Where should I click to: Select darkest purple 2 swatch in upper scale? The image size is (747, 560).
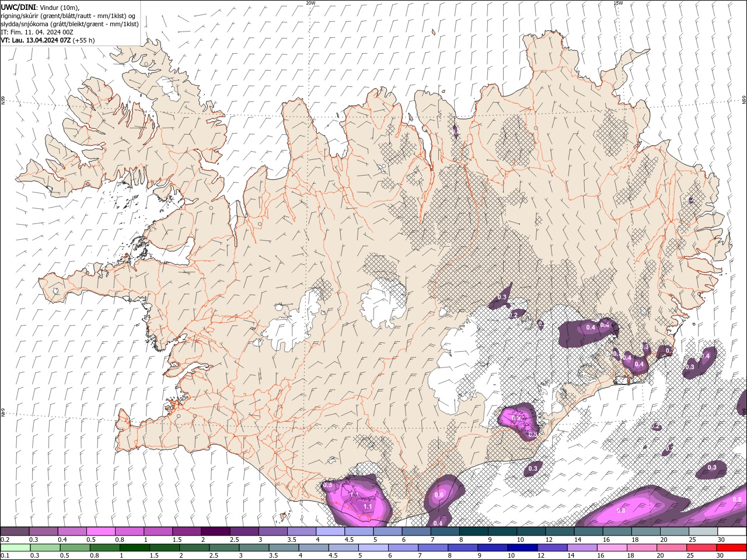point(215,531)
